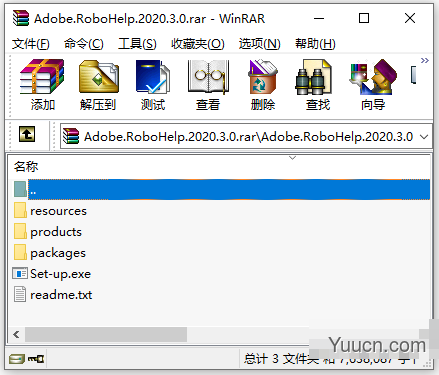439x375 pixels.
Task: Open the Favorites (收藏夹) menu
Action: pos(198,44)
